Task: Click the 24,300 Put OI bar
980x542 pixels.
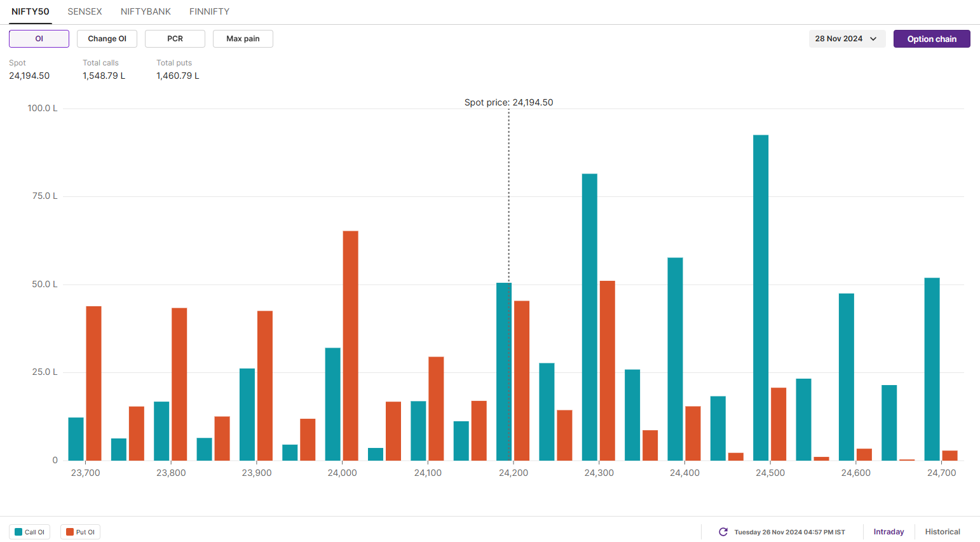Action: 607,370
